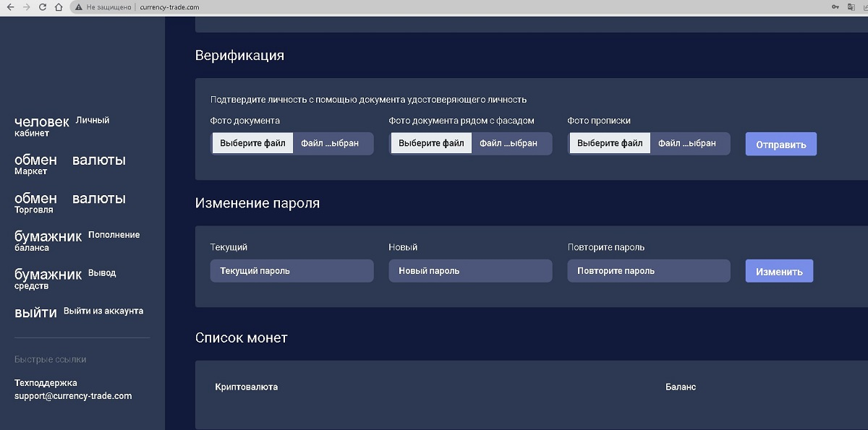Screen dimensions: 868x430
Task: Reload the page with the refresh icon
Action: pyautogui.click(x=43, y=7)
